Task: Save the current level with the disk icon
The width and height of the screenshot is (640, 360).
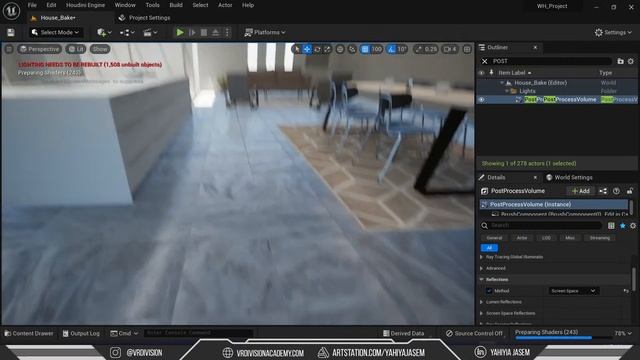Action: tap(11, 32)
